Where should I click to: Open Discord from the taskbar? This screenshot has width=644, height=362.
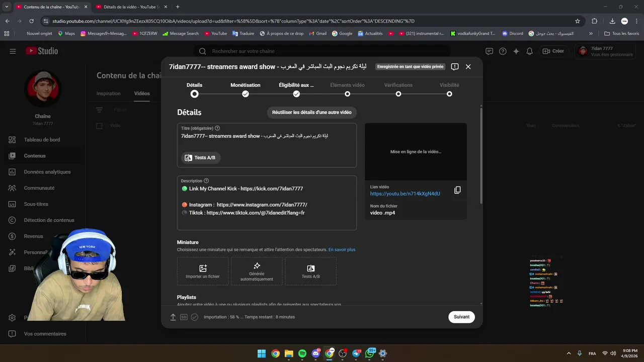pos(315,353)
